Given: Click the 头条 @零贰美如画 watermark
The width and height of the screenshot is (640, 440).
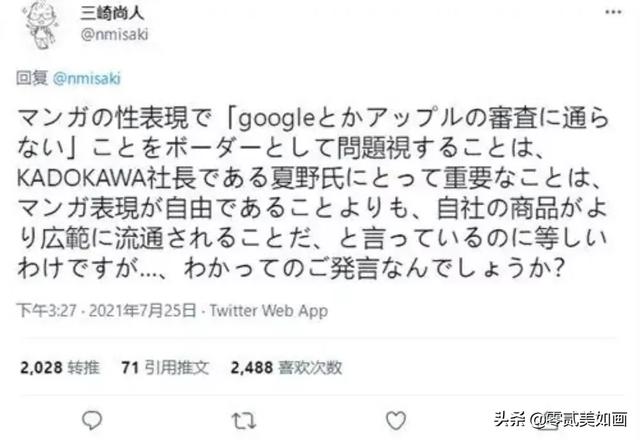Looking at the screenshot, I should pos(560,419).
